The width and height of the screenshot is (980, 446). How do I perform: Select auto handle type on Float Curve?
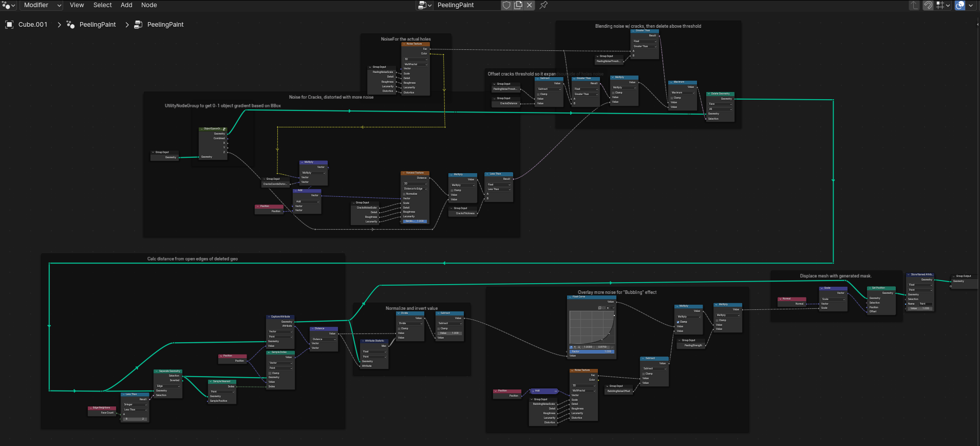571,347
